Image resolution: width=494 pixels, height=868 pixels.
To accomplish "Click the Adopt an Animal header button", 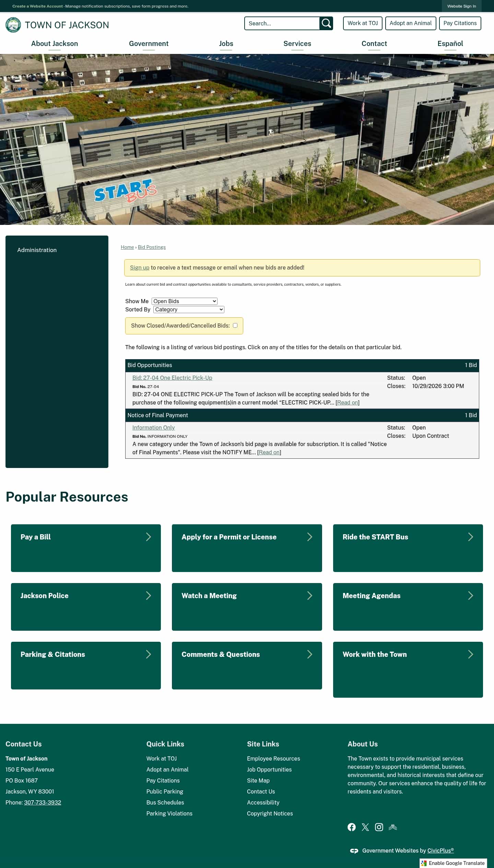I will [411, 23].
